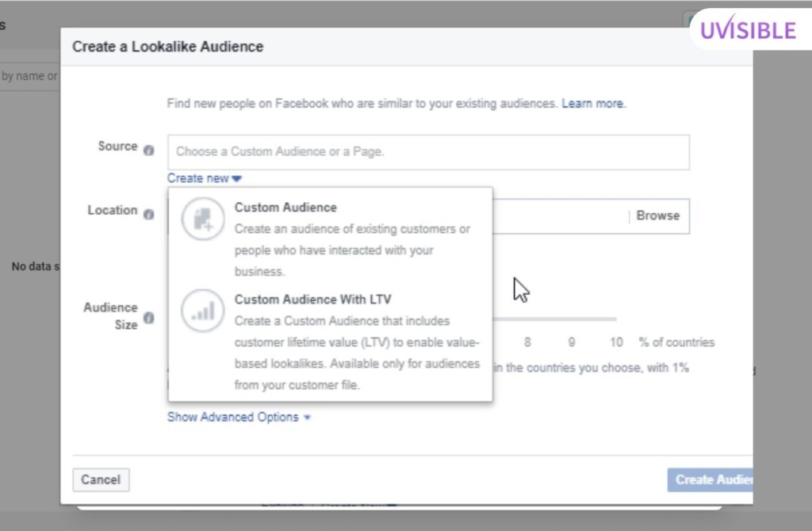Viewport: 812px width, 531px height.
Task: Select 10 on the audience size scale
Action: 616,342
